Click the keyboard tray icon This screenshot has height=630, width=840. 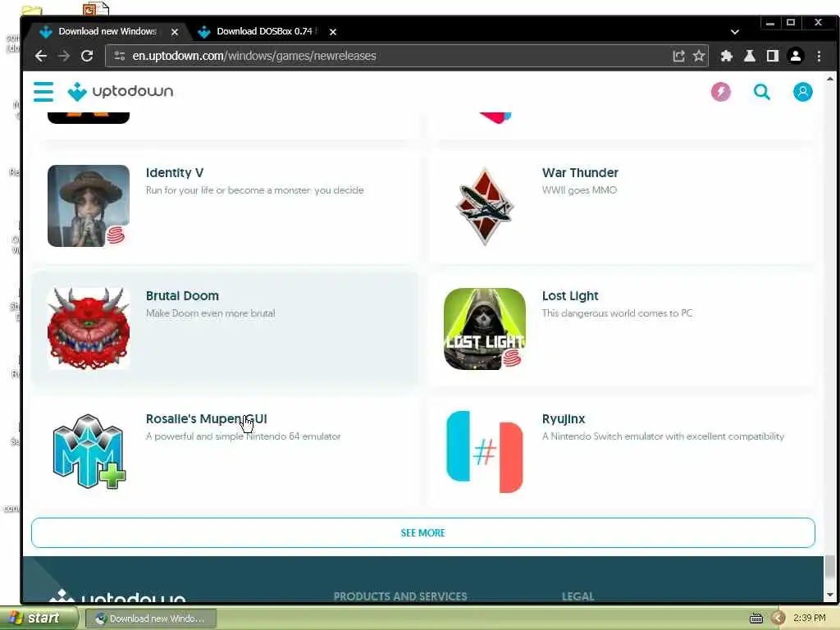[x=756, y=619]
